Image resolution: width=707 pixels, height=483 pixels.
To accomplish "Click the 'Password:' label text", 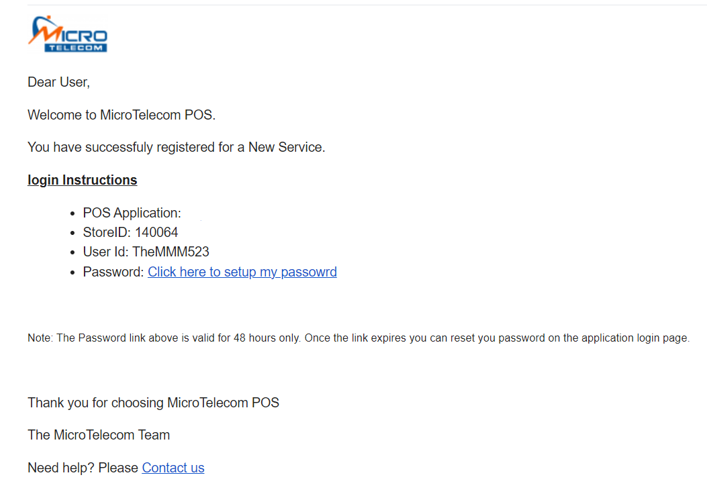I will point(113,272).
